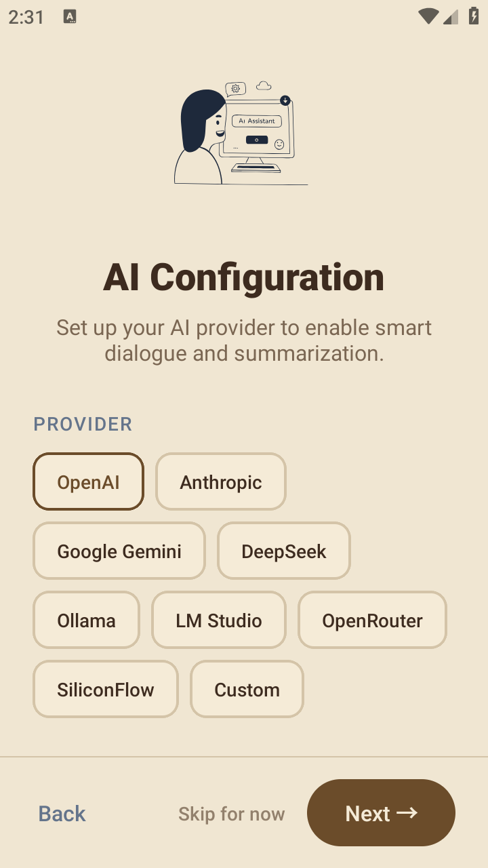Tap the cellular signal icon
488x868 pixels.
[451, 17]
